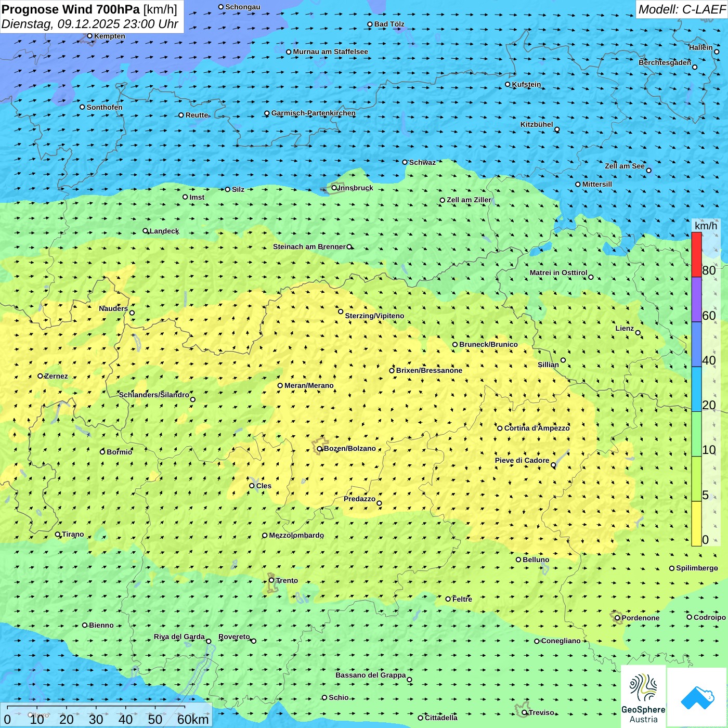
Task: Click the 'Prognose Wind 700hPa' title
Action: click(x=71, y=9)
